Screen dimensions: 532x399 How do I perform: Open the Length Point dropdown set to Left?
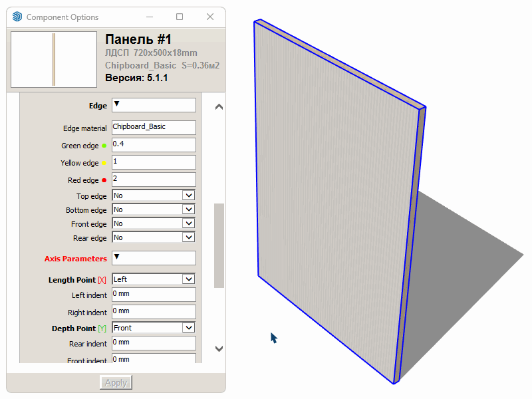(x=188, y=279)
